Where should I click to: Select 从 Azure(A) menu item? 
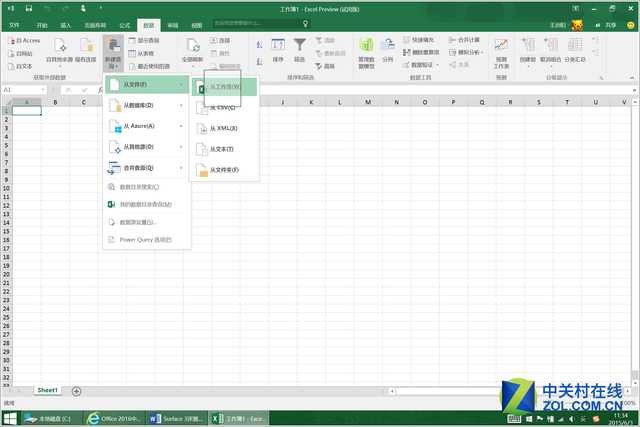pyautogui.click(x=147, y=126)
